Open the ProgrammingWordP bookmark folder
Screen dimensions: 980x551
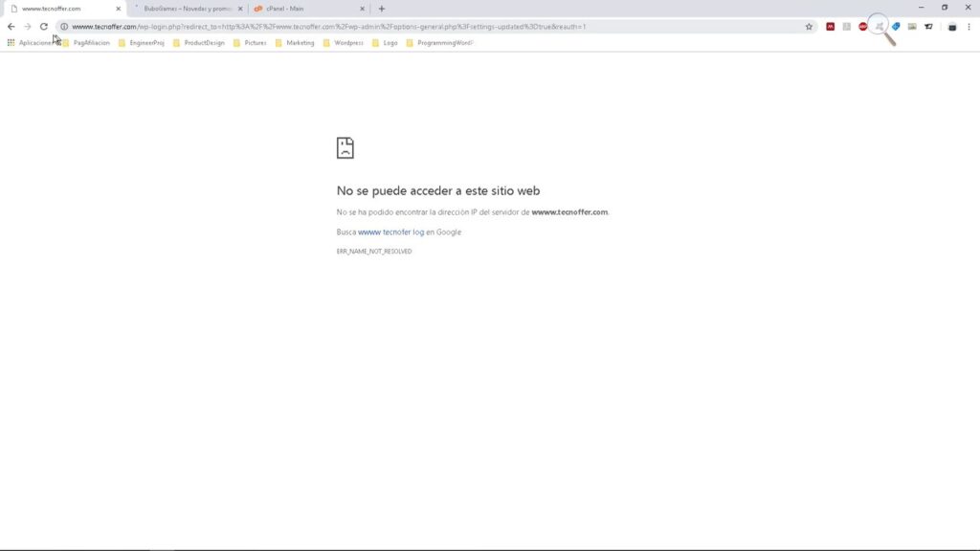[440, 43]
